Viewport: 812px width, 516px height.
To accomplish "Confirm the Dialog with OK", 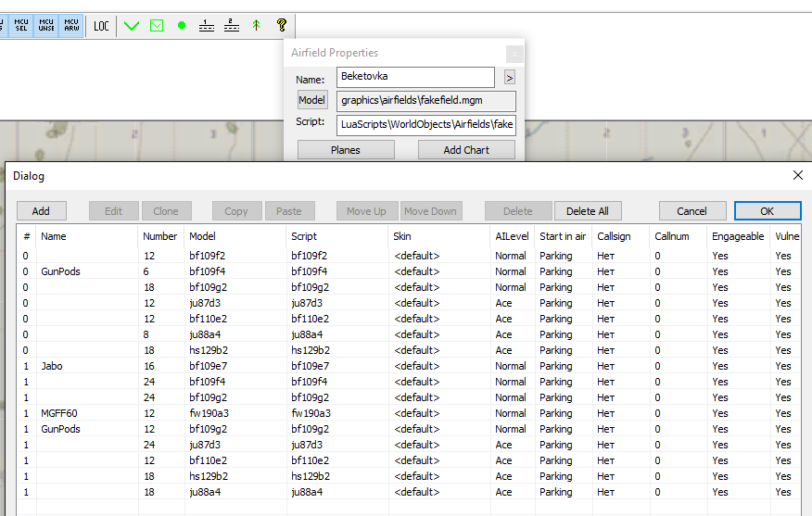I will 768,211.
